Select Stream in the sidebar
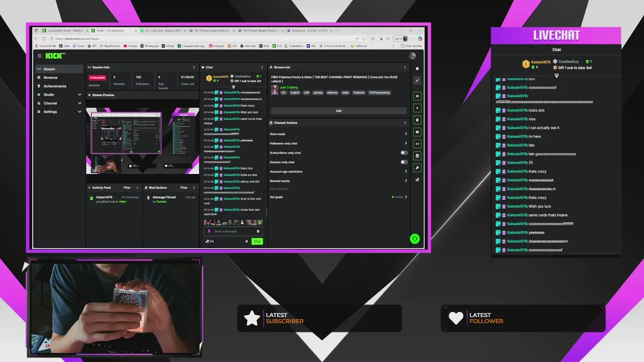 click(59, 69)
